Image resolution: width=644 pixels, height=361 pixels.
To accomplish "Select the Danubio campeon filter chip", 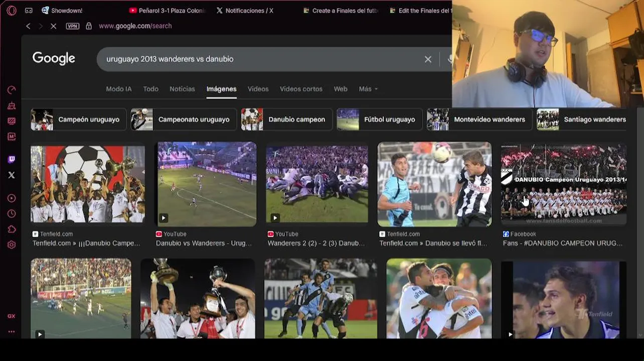I will click(286, 119).
